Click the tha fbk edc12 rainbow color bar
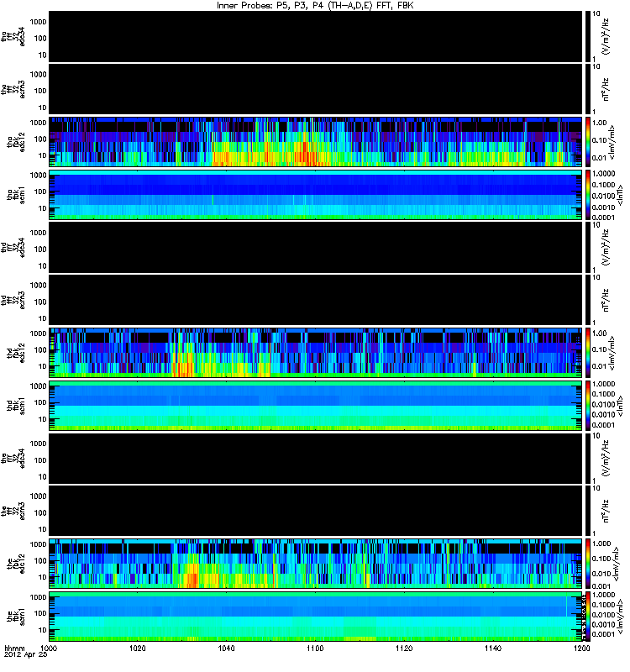 [588, 142]
